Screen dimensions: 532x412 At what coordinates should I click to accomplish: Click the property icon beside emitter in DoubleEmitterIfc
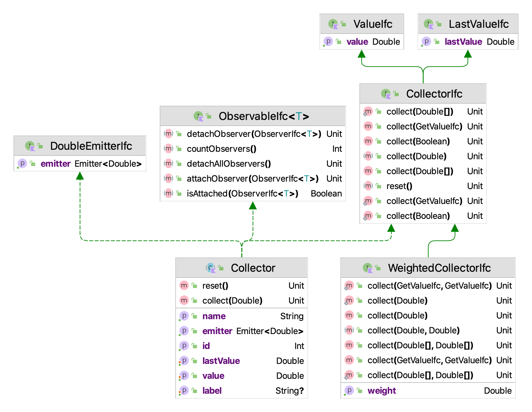[22, 164]
